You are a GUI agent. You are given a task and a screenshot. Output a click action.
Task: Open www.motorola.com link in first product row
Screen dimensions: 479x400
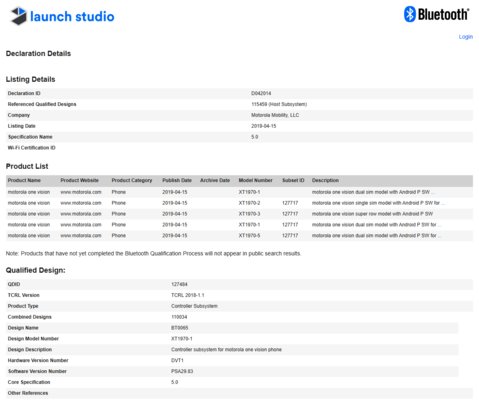pyautogui.click(x=81, y=192)
